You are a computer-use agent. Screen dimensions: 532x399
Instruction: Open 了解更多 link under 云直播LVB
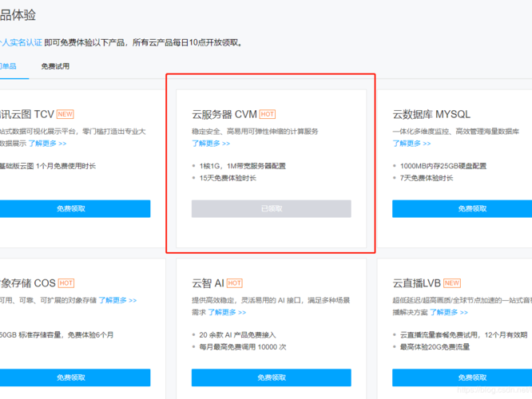point(449,312)
